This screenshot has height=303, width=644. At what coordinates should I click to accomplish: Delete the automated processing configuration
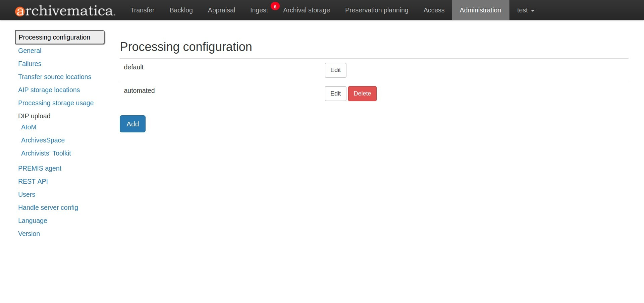point(362,94)
